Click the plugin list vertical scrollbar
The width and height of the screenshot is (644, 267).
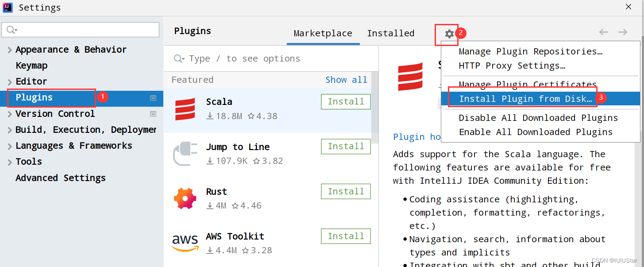pos(374,107)
